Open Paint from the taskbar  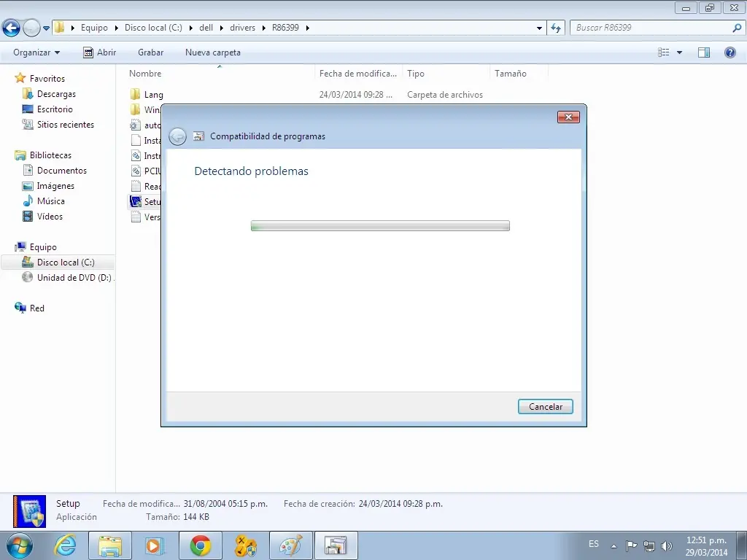tap(290, 545)
